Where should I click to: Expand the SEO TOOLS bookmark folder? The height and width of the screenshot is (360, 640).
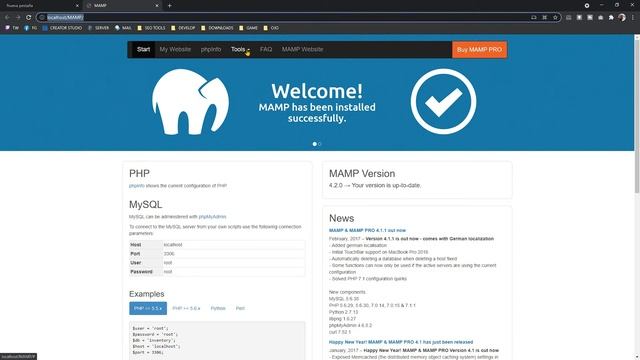click(151, 28)
